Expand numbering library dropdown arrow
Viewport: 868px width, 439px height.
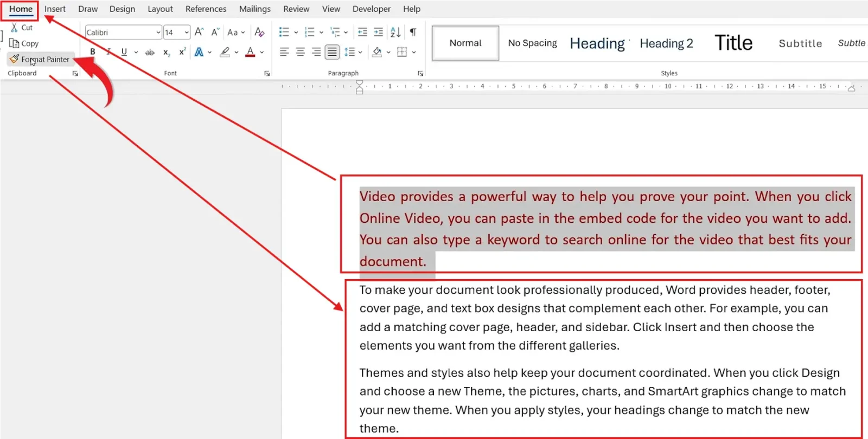click(x=321, y=33)
